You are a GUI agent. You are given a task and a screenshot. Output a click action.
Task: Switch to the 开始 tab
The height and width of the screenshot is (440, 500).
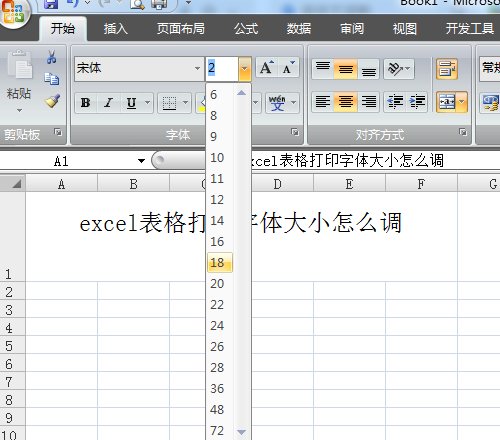(x=63, y=29)
